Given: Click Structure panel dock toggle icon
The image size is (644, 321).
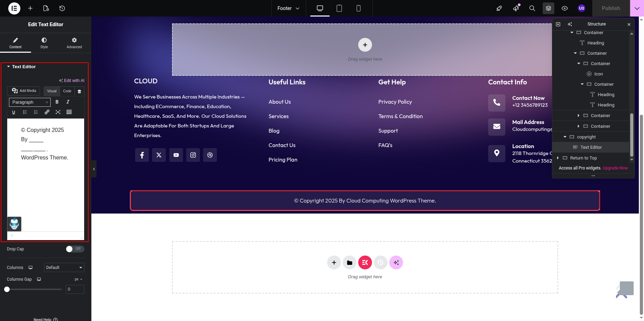Looking at the screenshot, I should [558, 24].
